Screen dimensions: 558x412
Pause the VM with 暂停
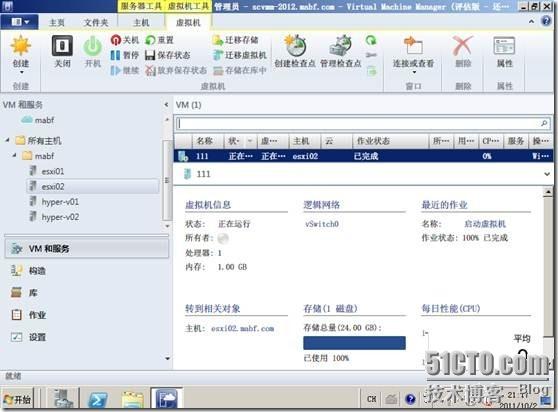click(x=125, y=55)
